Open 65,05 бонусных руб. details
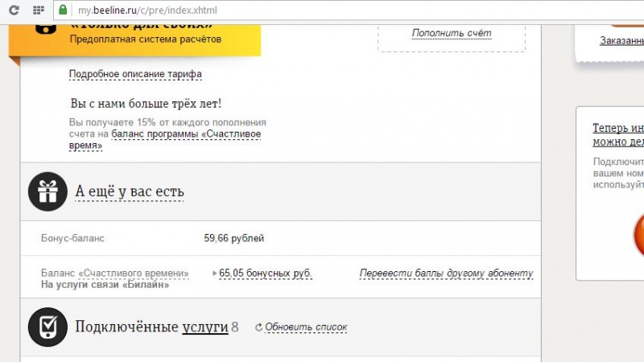The height and width of the screenshot is (362, 644). (266, 274)
